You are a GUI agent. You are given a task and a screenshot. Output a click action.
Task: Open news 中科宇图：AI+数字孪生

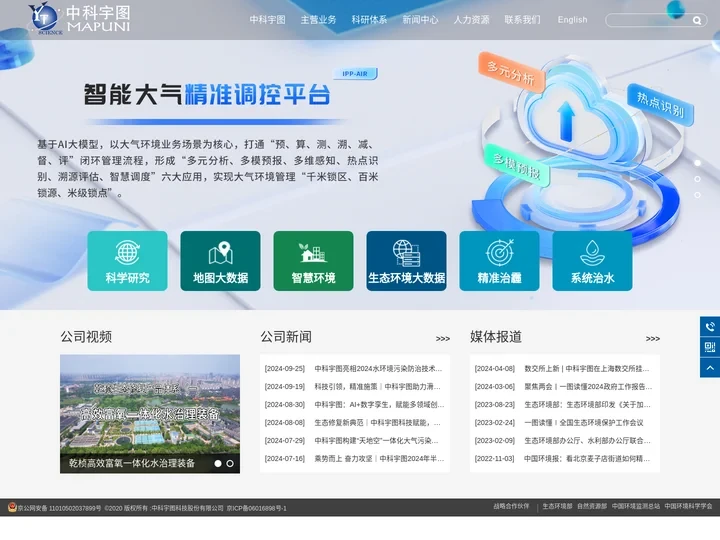(379, 405)
